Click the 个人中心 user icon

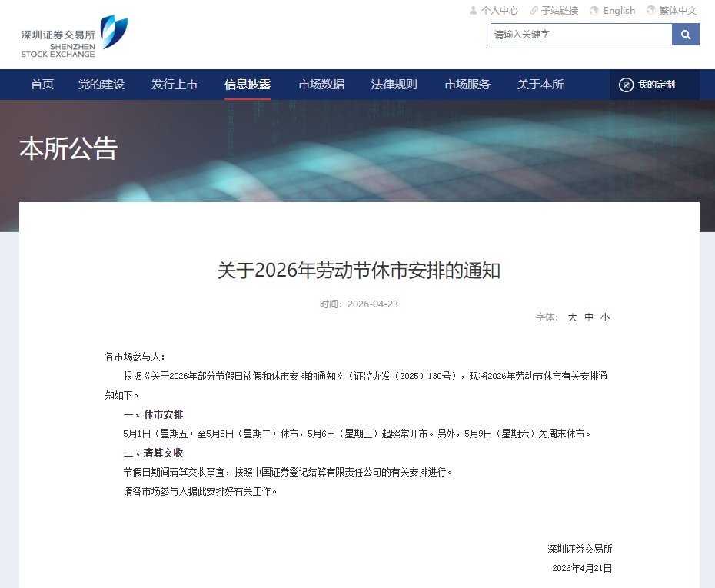click(x=473, y=11)
